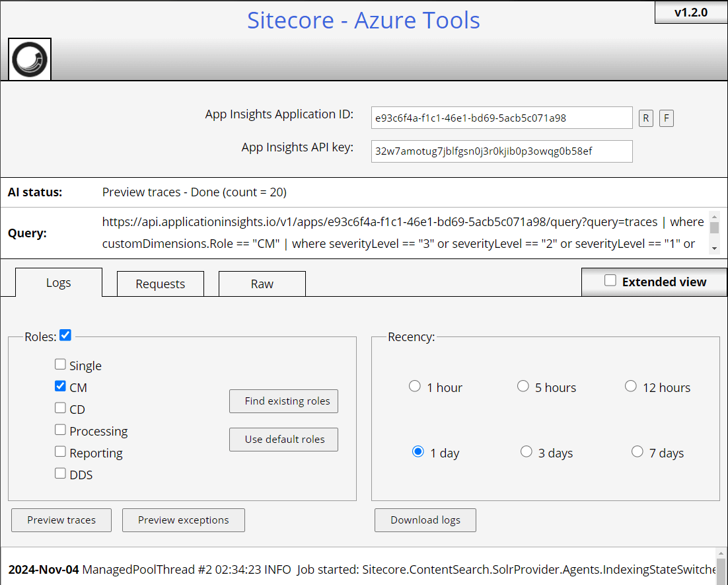Screen dimensions: 728x585
Task: Click the Sitecore logo icon
Action: 30,59
